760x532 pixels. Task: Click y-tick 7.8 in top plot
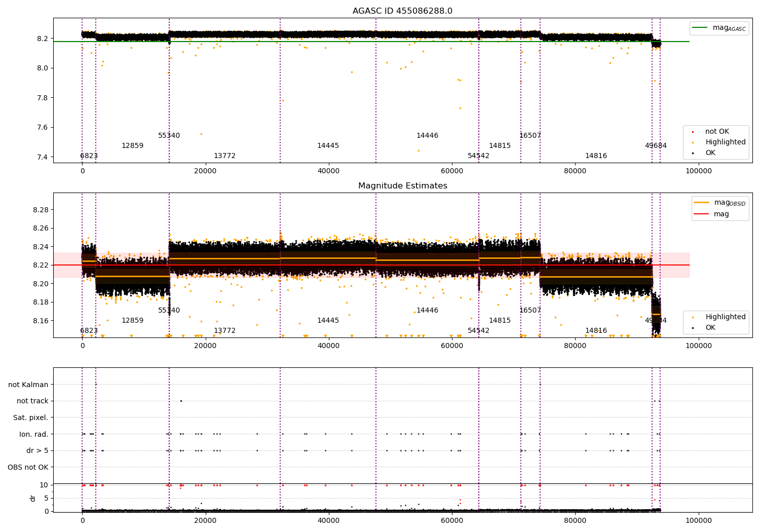(43, 98)
